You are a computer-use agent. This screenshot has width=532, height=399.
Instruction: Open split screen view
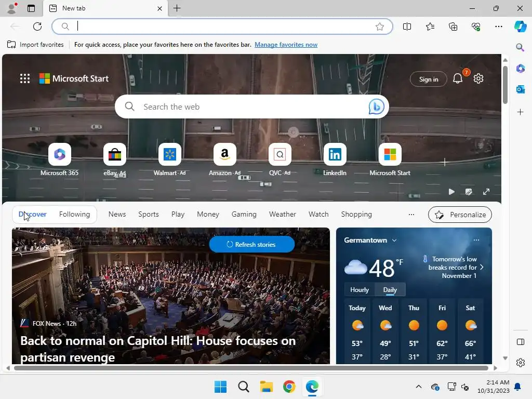407,26
